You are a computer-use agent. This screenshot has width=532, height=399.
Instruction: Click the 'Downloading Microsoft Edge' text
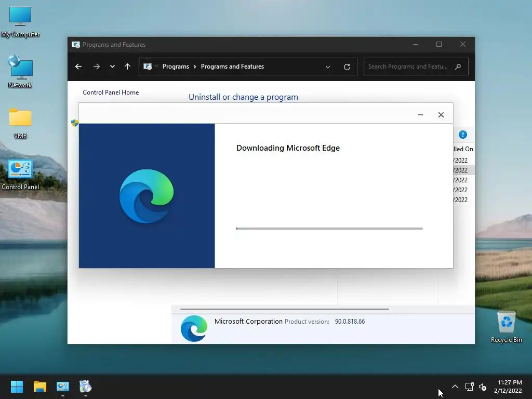[x=288, y=148]
